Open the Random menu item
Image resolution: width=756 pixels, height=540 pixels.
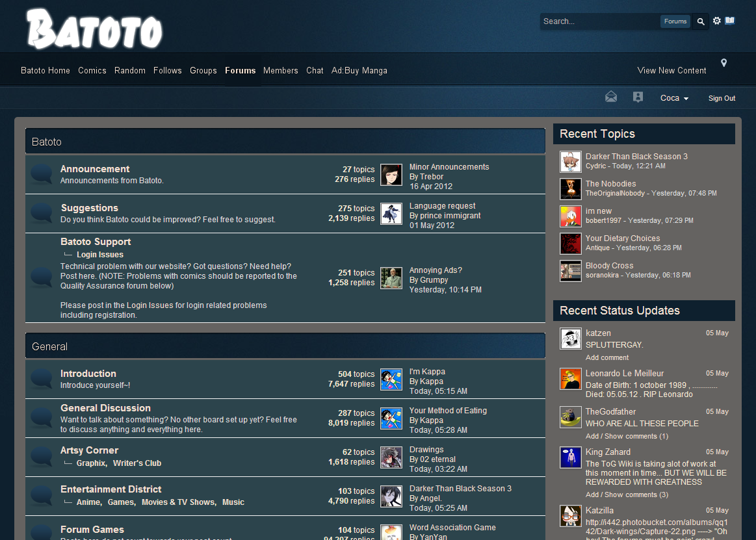click(x=130, y=70)
